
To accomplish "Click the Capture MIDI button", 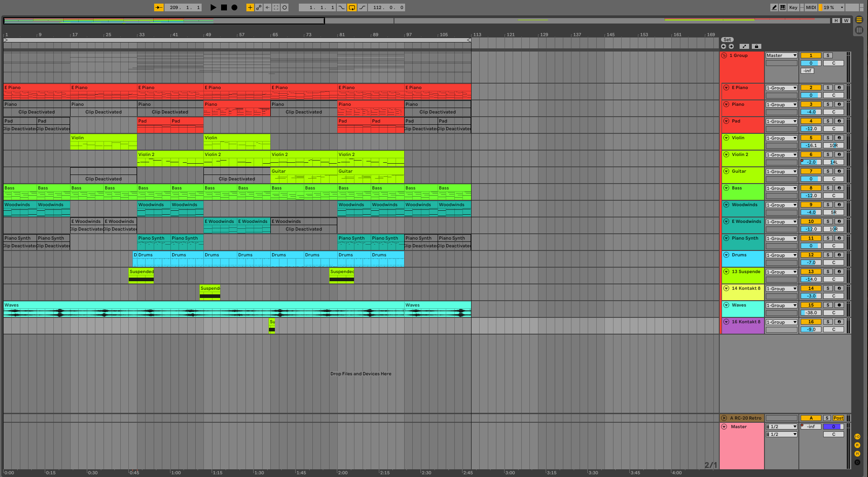I will point(276,8).
